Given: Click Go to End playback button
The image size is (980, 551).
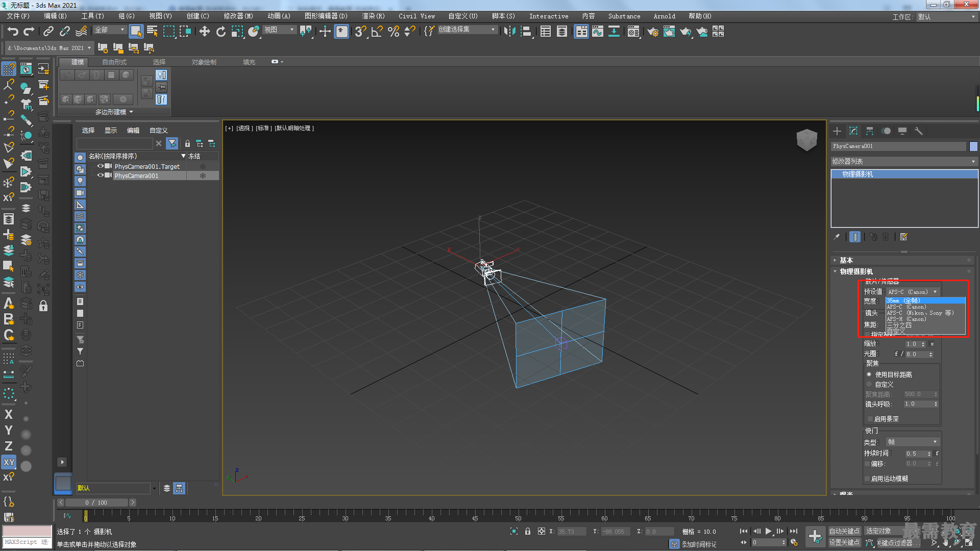Looking at the screenshot, I should click(794, 531).
